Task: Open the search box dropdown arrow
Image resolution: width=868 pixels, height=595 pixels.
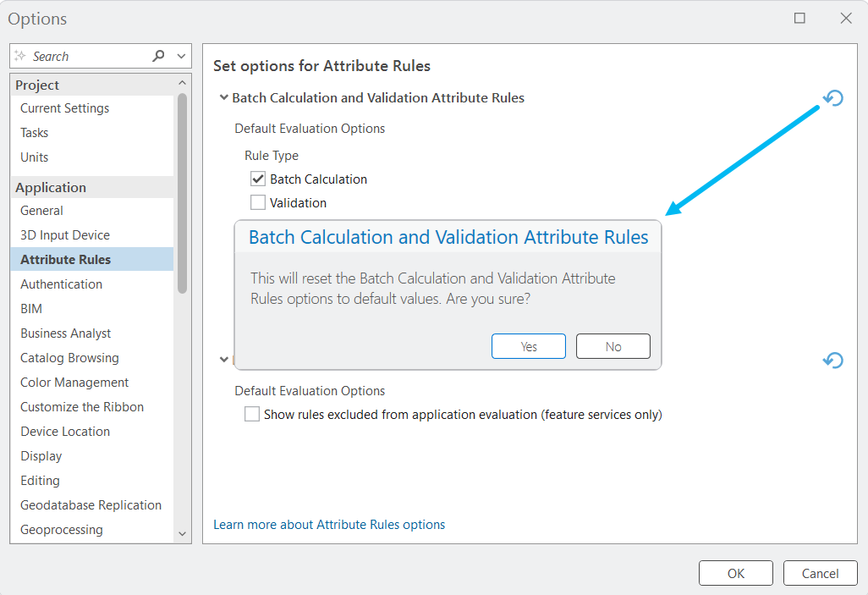Action: click(x=181, y=56)
